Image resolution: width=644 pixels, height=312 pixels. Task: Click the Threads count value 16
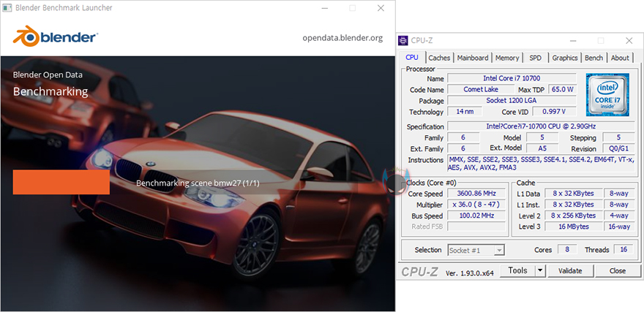624,249
